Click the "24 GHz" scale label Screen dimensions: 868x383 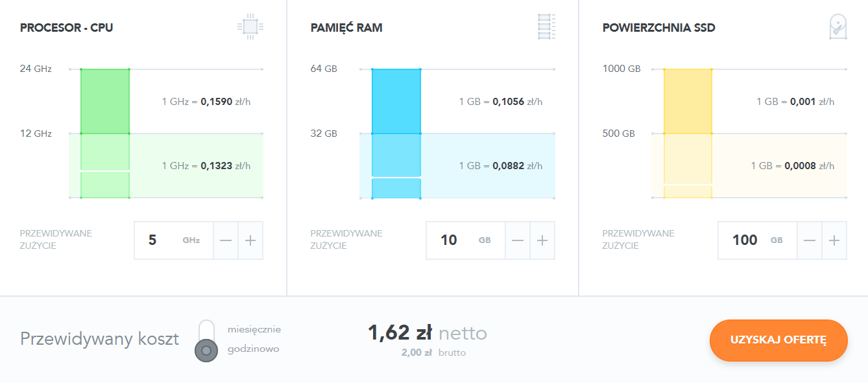pos(36,69)
